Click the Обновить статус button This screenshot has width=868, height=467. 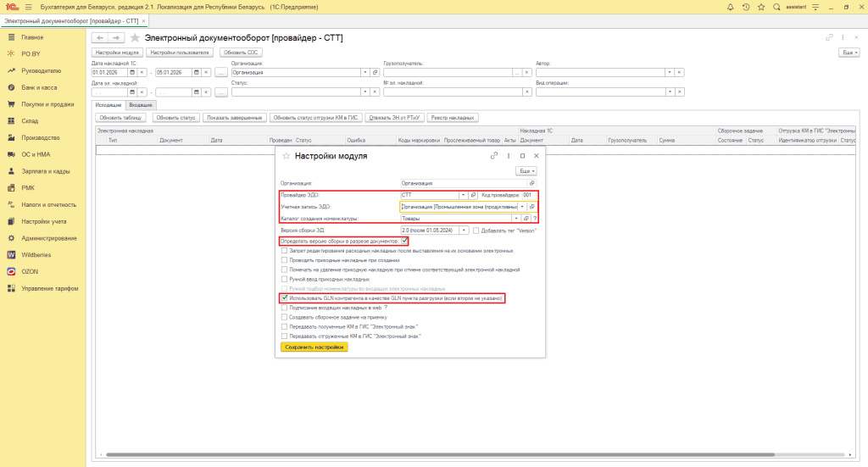tap(176, 117)
